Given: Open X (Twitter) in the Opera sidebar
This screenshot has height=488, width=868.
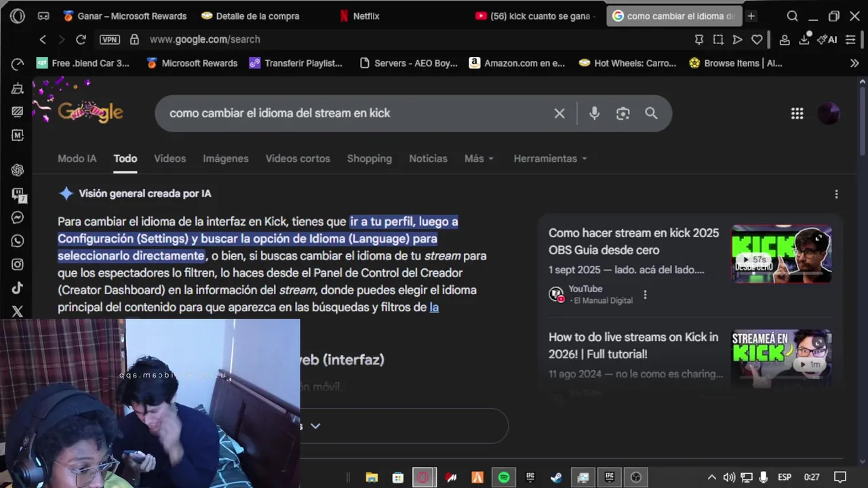Looking at the screenshot, I should point(18,311).
